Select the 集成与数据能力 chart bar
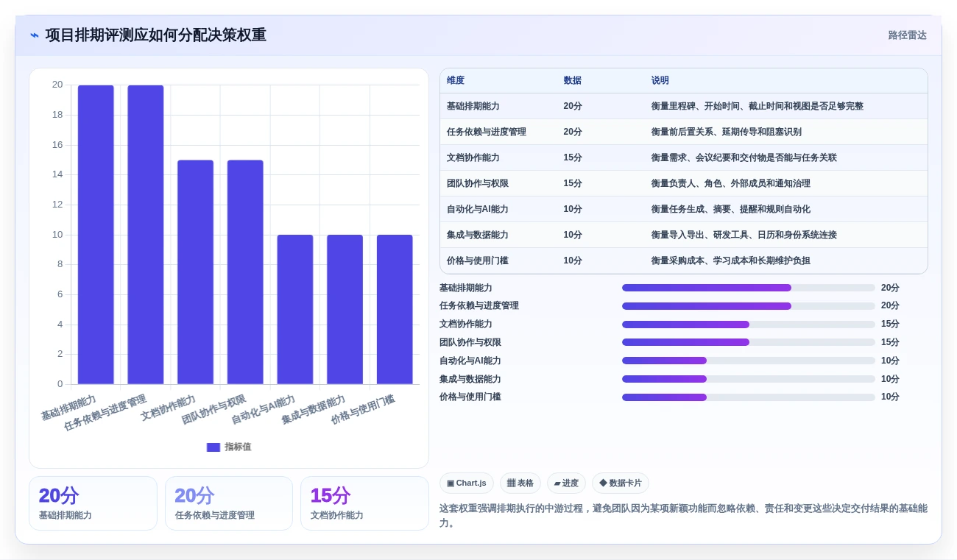Image resolution: width=957 pixels, height=560 pixels. coord(345,310)
